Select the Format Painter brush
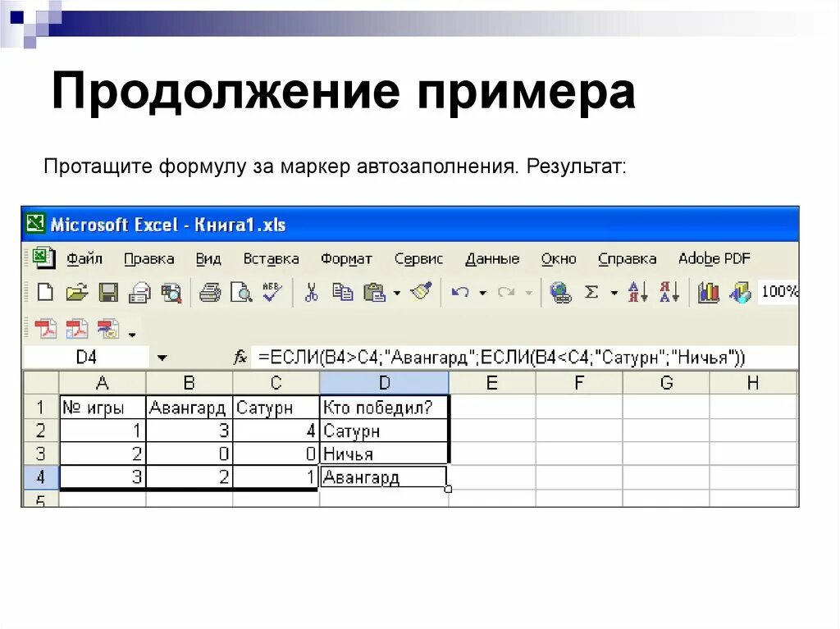Image resolution: width=840 pixels, height=629 pixels. coord(421,291)
